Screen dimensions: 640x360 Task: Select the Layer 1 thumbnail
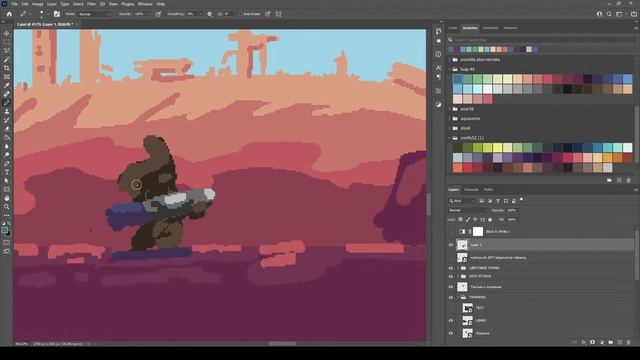click(462, 245)
